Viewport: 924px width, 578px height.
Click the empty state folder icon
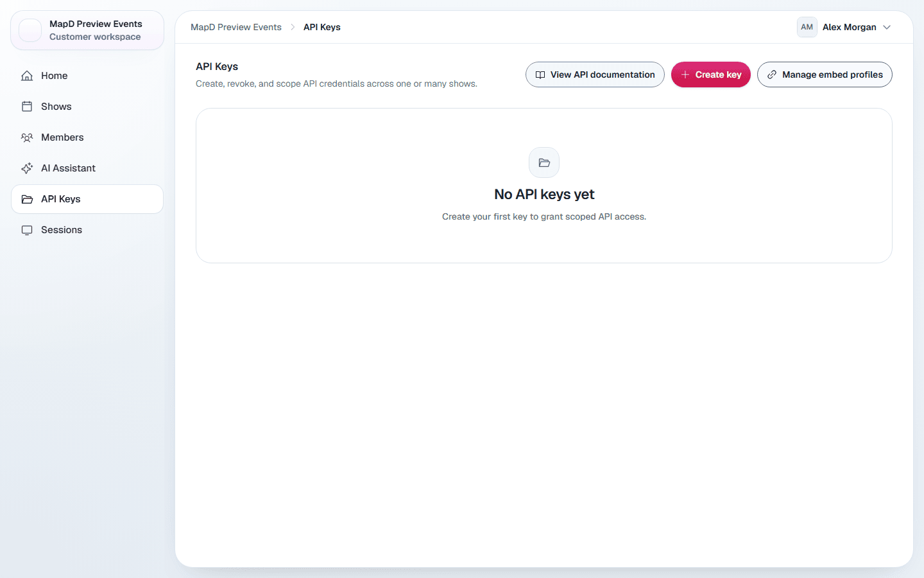pyautogui.click(x=544, y=162)
